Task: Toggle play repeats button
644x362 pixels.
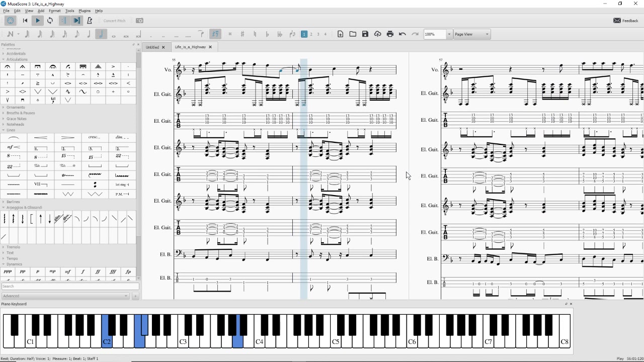Action: point(63,21)
